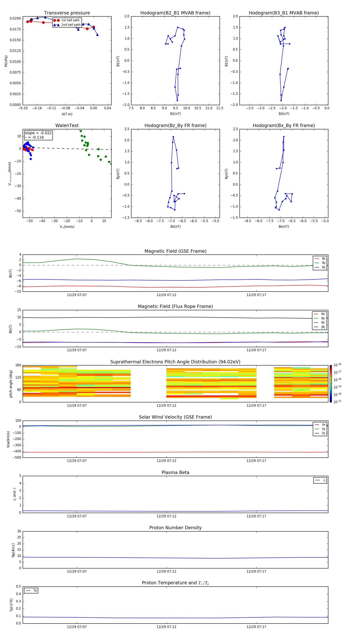This screenshot has width=351, height=644.
Task: Click the By' entry in Flux Rope legend
Action: point(320,318)
